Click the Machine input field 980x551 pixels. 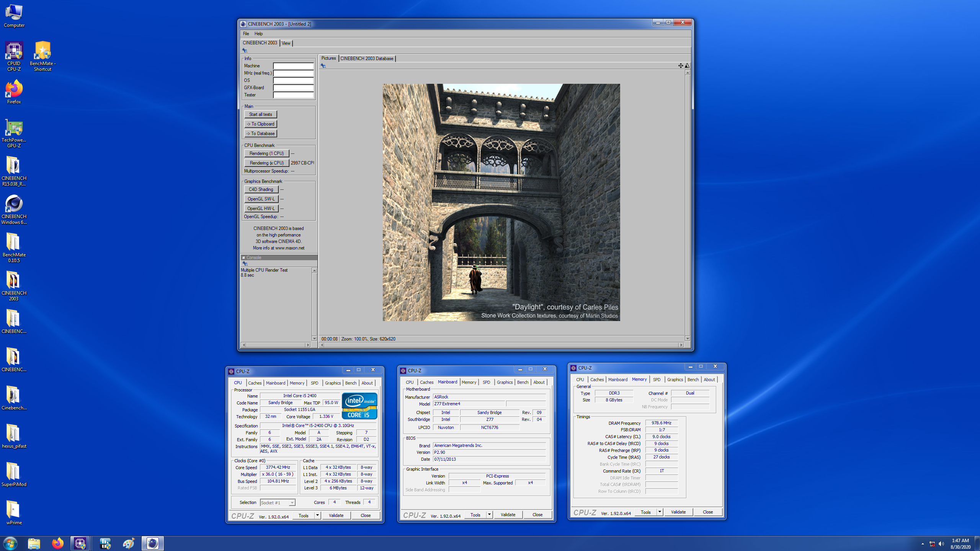pos(293,66)
